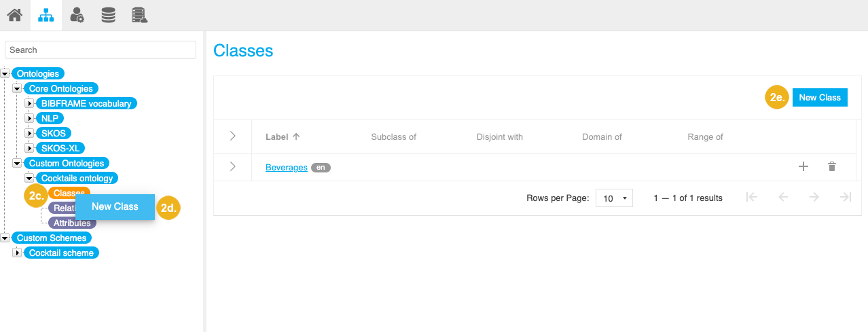Open the server cloud storage icon
The image size is (868, 332).
[139, 15]
